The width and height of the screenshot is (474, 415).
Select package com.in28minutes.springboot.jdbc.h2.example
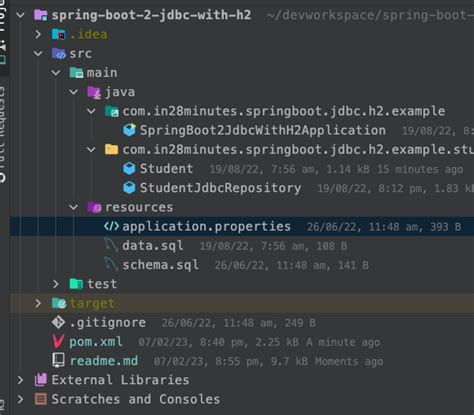(284, 111)
